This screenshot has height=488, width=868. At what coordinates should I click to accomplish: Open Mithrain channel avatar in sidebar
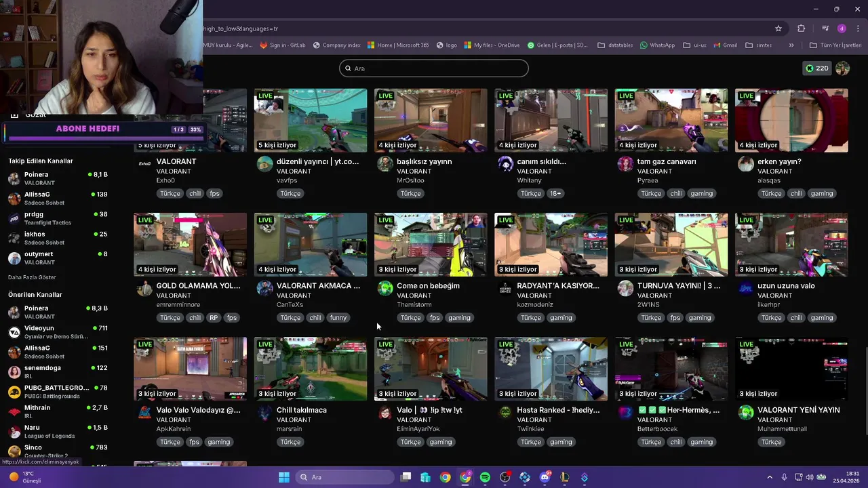[14, 411]
